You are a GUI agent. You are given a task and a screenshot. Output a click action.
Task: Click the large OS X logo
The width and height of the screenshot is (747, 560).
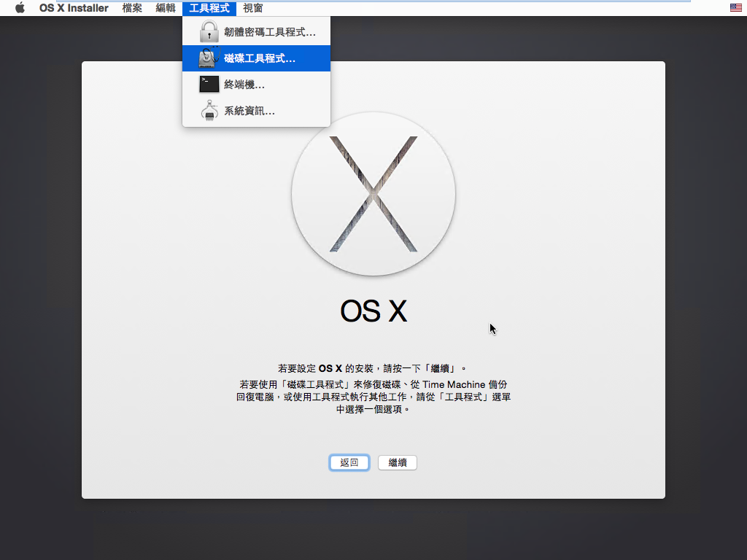point(373,194)
